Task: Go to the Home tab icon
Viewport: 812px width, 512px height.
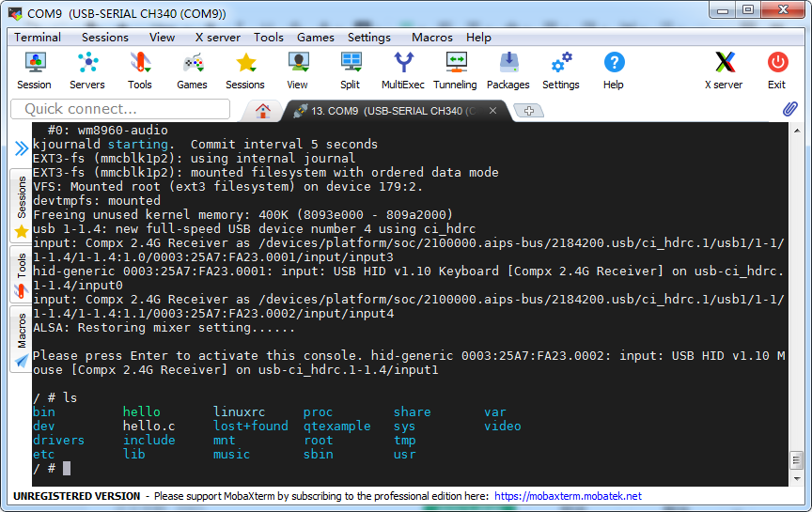Action: click(263, 111)
